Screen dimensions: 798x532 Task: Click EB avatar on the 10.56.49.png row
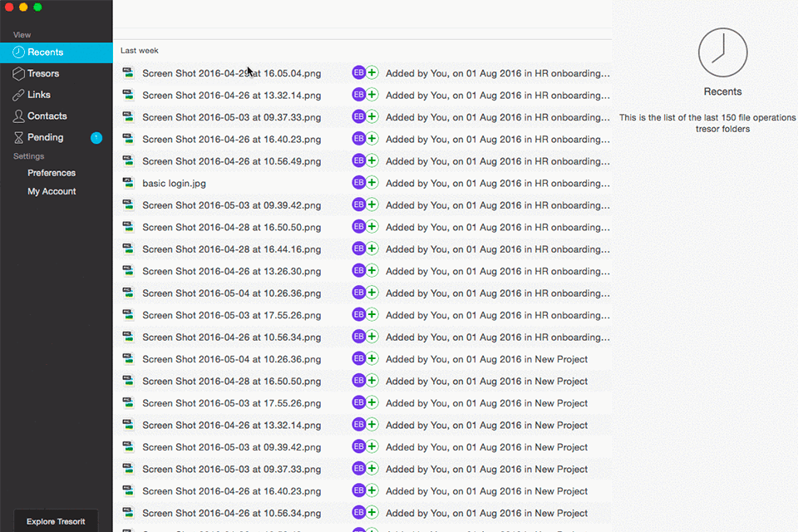pos(359,161)
